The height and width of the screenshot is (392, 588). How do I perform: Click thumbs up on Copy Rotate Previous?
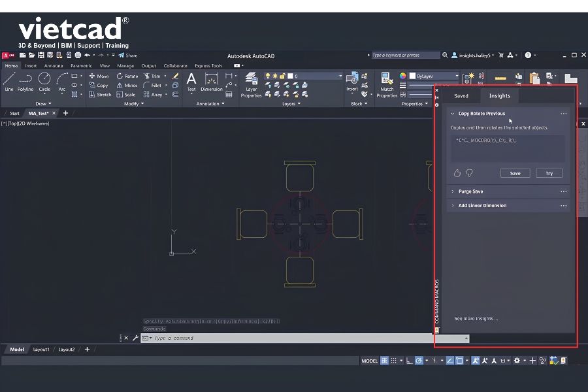pyautogui.click(x=457, y=173)
